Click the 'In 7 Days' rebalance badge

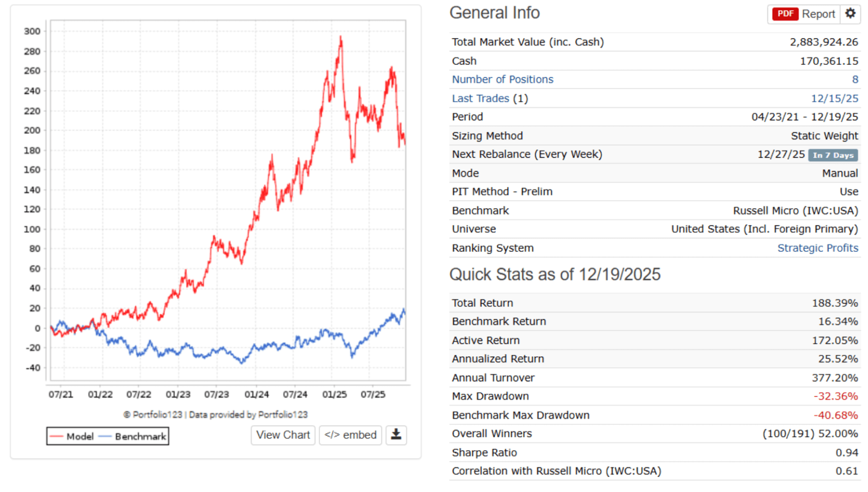coord(833,155)
